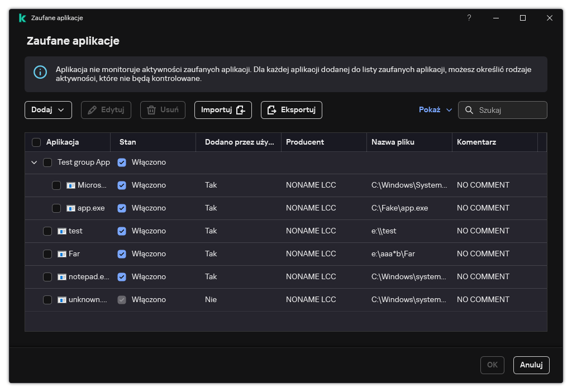Click the notepad.exe row application icon

tap(62, 277)
